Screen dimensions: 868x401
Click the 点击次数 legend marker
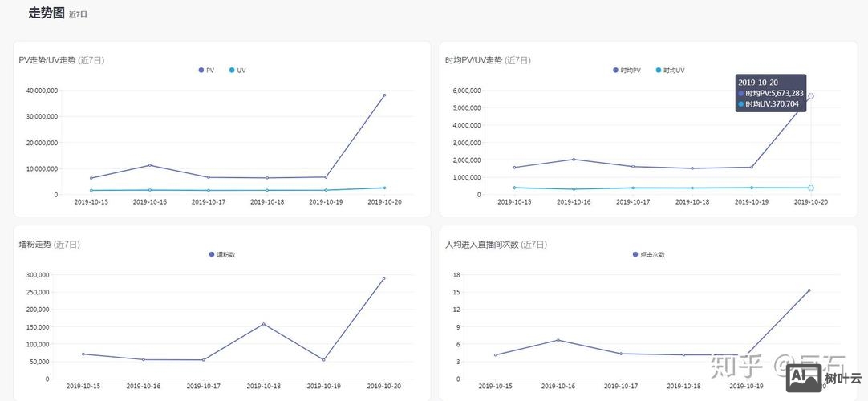[x=648, y=254]
